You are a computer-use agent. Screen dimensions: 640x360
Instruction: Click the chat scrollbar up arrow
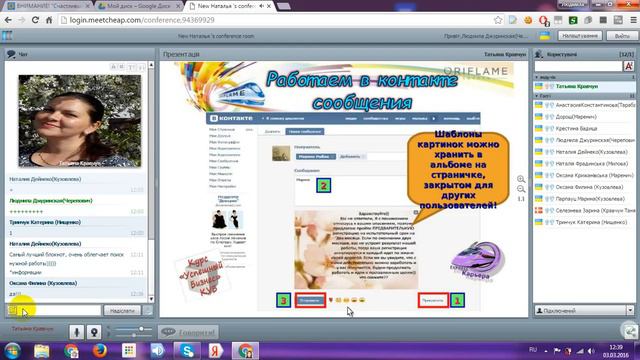click(151, 65)
